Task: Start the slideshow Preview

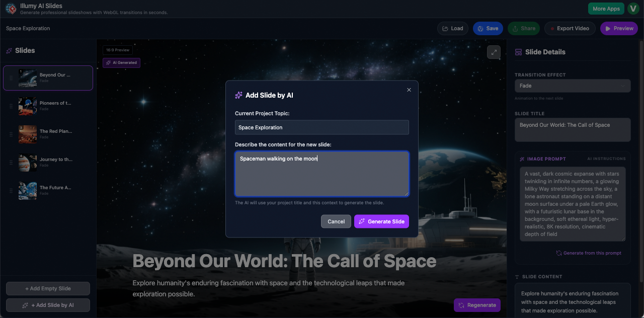Action: (618, 29)
